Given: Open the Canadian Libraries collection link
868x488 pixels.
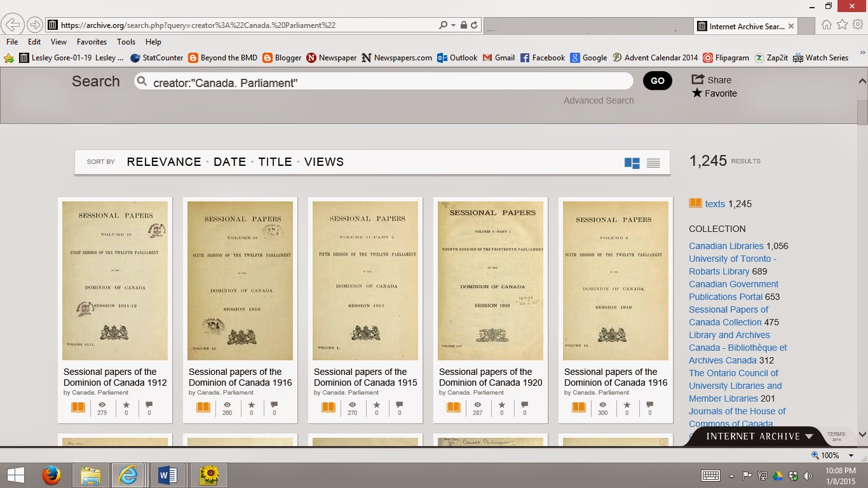Looking at the screenshot, I should pos(726,246).
